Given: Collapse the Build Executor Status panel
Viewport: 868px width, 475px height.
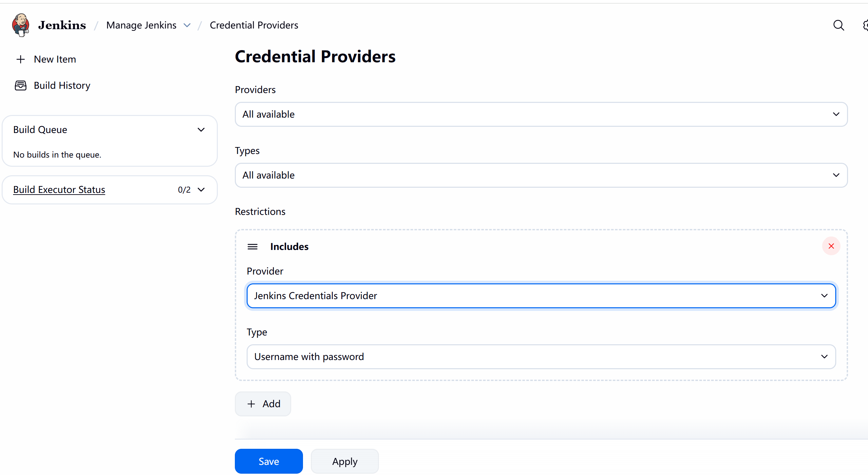Looking at the screenshot, I should click(x=201, y=190).
